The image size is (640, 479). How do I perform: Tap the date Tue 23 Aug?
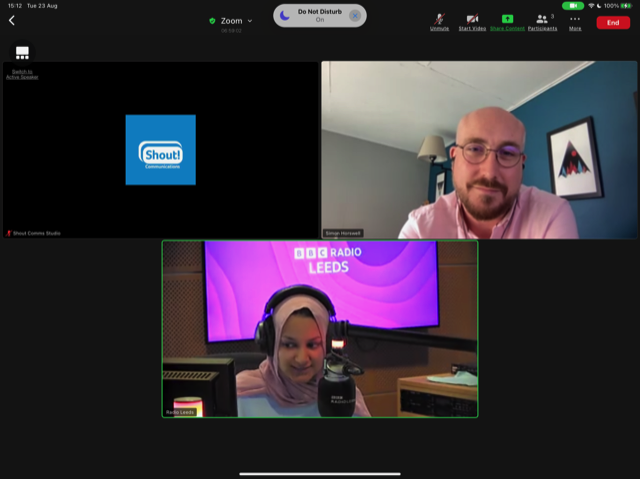pos(42,6)
